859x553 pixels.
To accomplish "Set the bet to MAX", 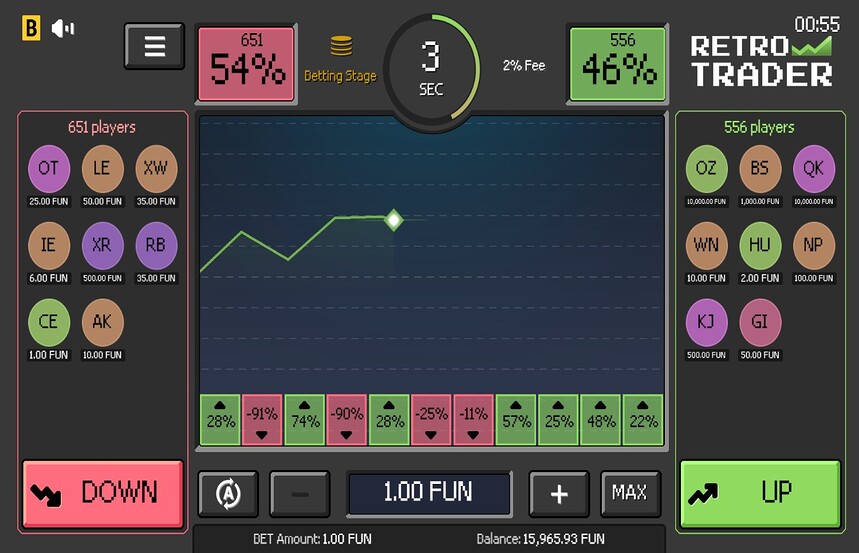I will click(630, 493).
